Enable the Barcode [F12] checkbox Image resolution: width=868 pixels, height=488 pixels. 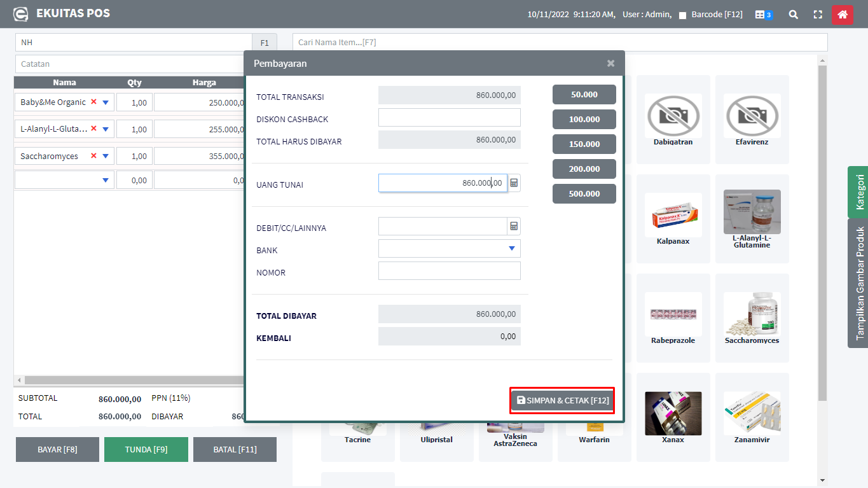[682, 15]
